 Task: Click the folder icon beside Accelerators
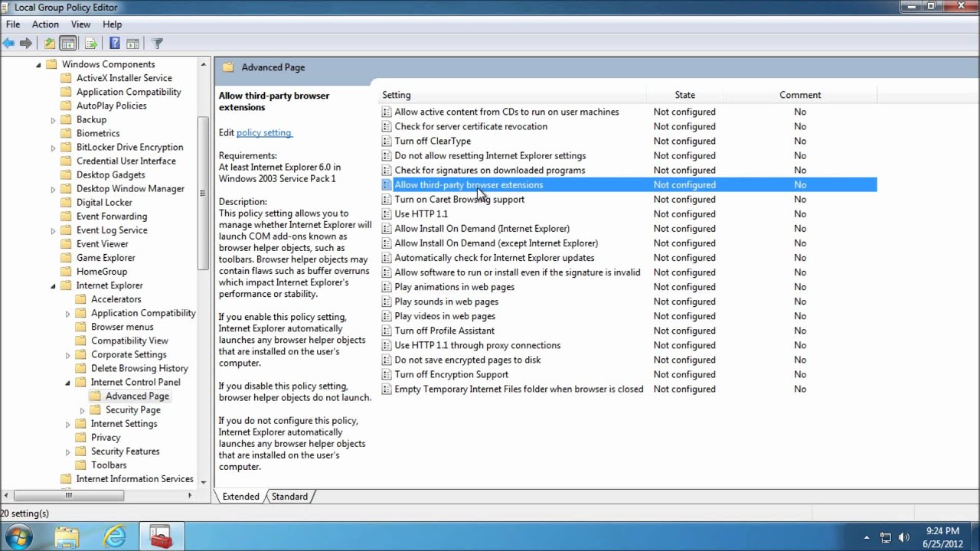click(80, 299)
